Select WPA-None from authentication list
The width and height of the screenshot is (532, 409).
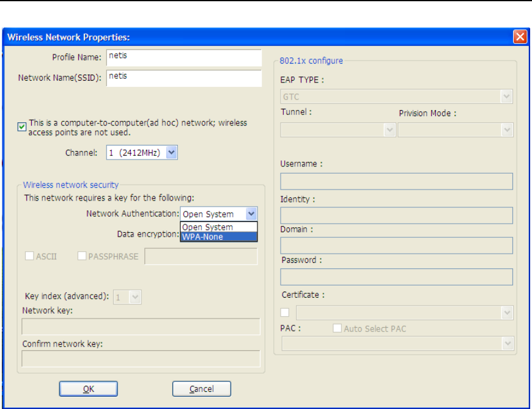click(x=218, y=237)
